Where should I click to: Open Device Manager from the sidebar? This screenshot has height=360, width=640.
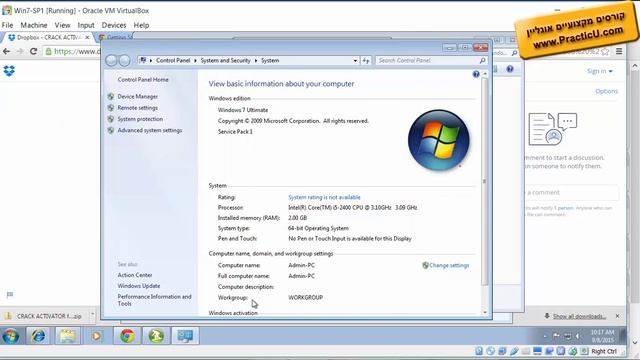[138, 97]
